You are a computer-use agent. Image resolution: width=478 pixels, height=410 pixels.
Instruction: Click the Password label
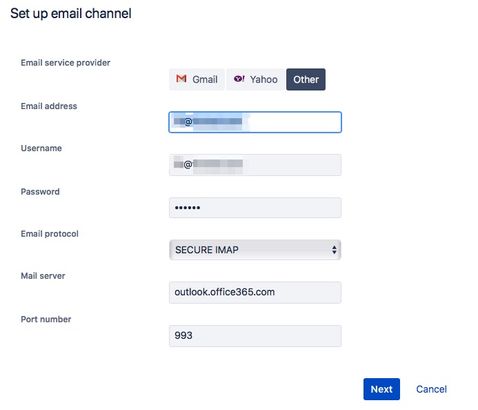click(40, 192)
